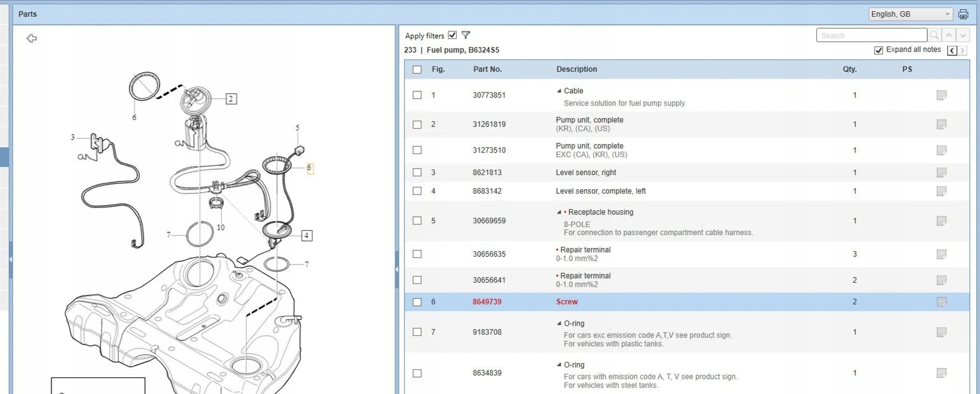Click the print icon
980x394 pixels.
(x=963, y=14)
